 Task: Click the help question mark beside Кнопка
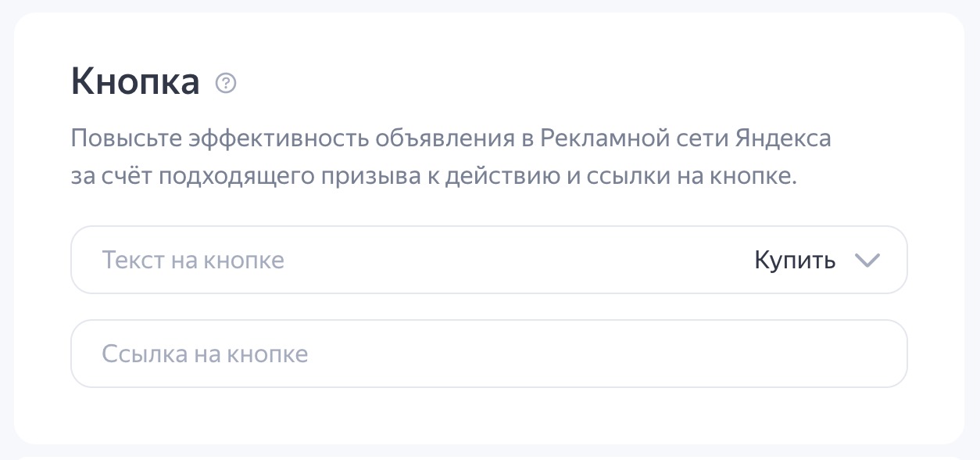226,83
